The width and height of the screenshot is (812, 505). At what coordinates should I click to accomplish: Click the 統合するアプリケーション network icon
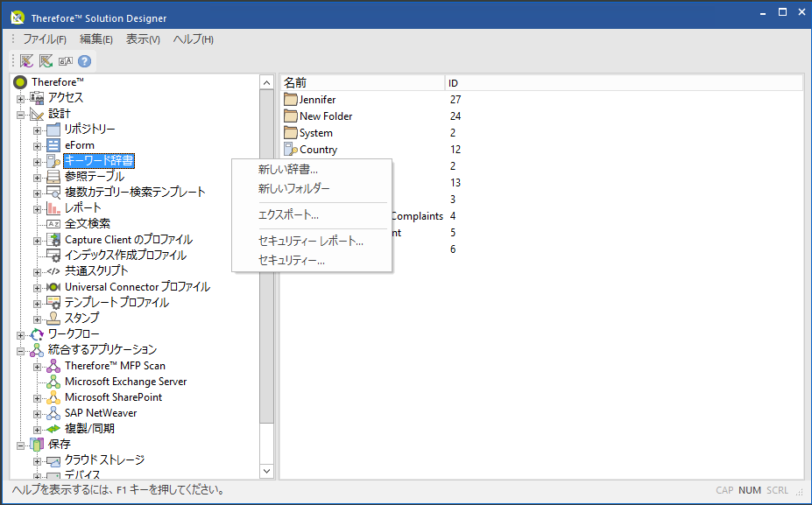coord(37,350)
